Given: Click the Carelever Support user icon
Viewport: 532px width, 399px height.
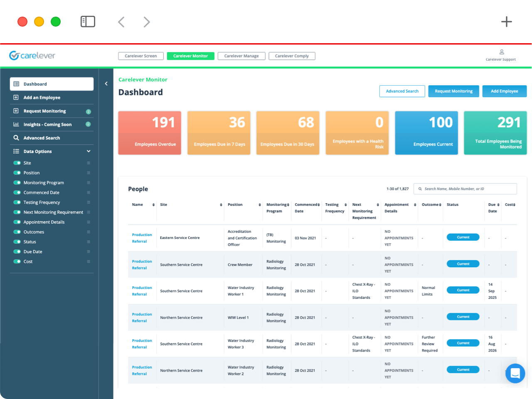Looking at the screenshot, I should pos(501,52).
